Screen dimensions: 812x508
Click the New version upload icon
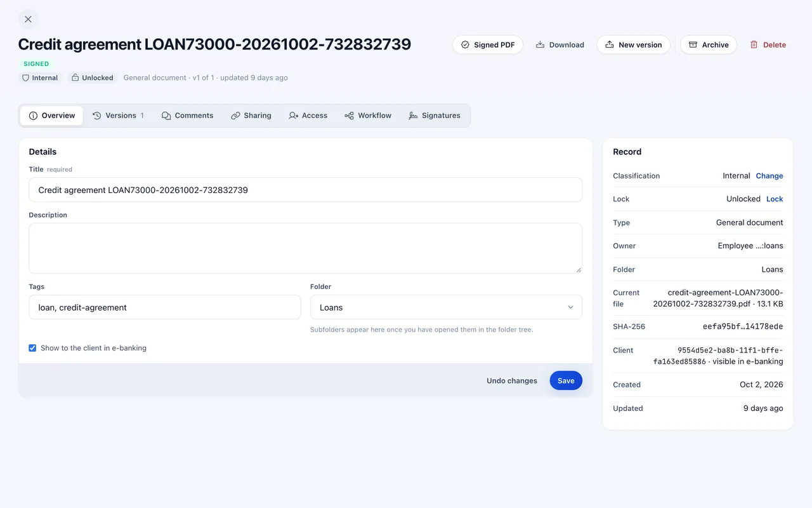point(610,45)
